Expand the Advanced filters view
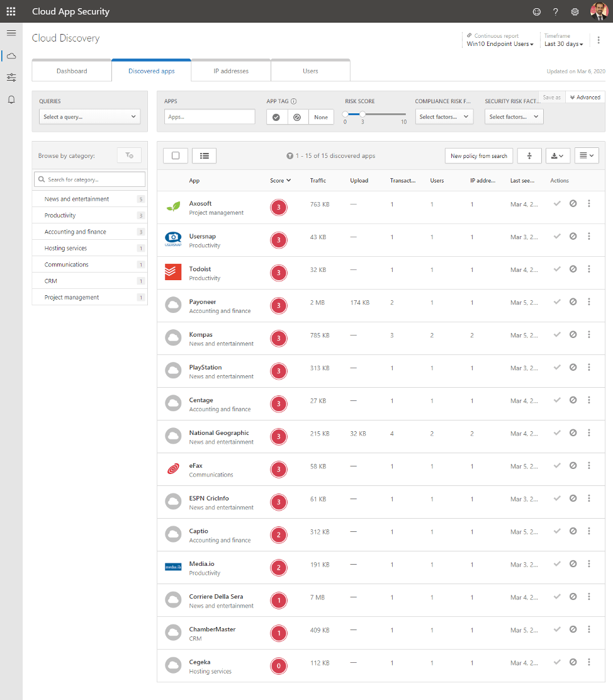Screen dimensions: 613x700 click(x=585, y=98)
